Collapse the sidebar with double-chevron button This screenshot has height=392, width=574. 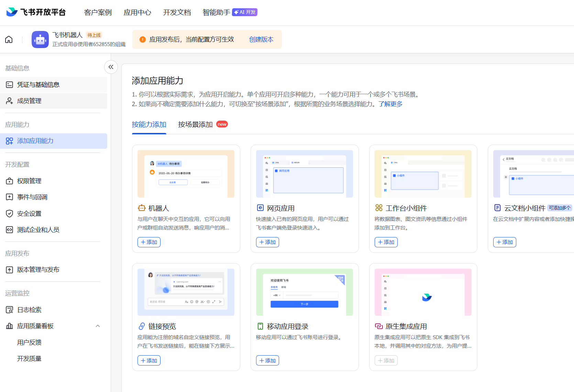coord(111,67)
